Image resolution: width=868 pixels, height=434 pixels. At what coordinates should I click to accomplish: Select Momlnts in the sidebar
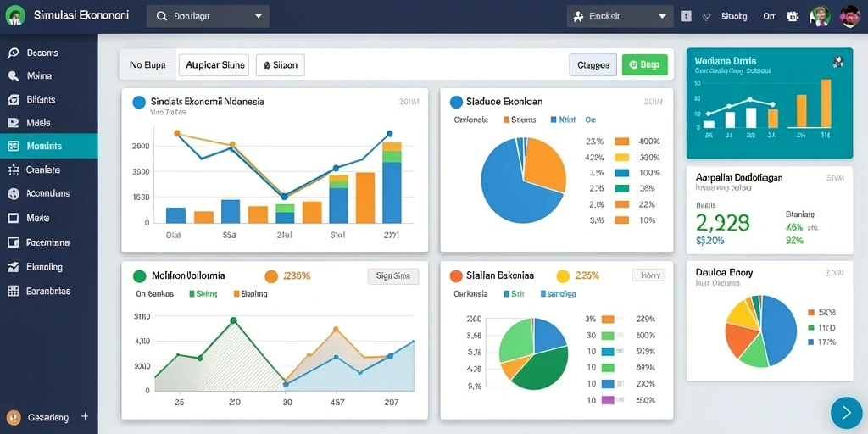click(x=48, y=146)
